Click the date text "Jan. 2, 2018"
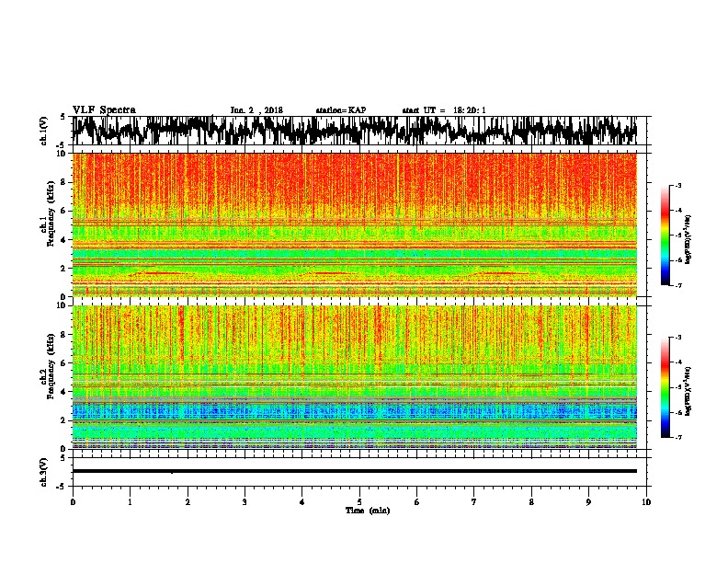 click(x=256, y=110)
